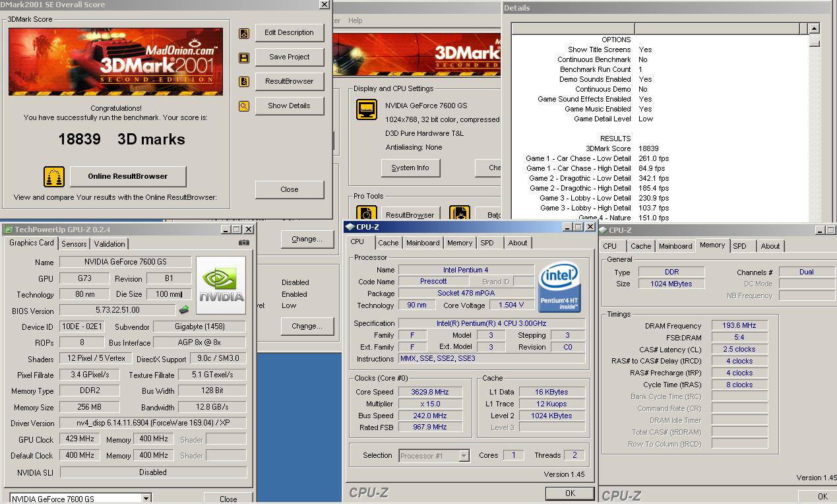Screen dimensions: 837x504
Task: Click the GPU-Z Close button
Action: tap(228, 498)
